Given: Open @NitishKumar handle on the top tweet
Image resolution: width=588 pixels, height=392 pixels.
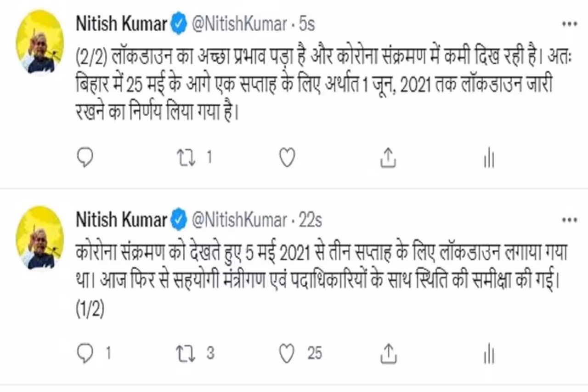Looking at the screenshot, I should 239,24.
